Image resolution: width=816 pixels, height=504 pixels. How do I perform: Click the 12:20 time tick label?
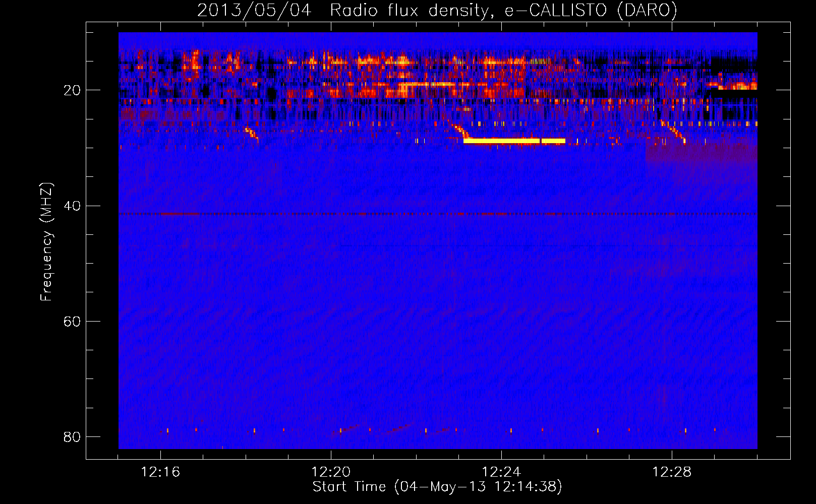(331, 472)
